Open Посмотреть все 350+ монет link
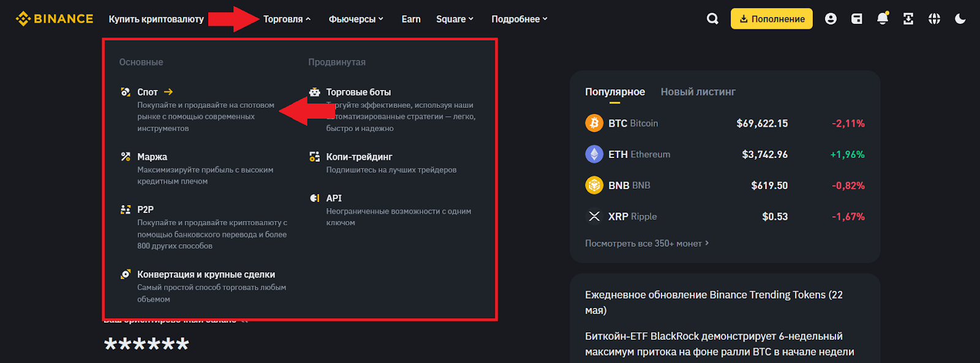The width and height of the screenshot is (980, 363). tap(647, 243)
